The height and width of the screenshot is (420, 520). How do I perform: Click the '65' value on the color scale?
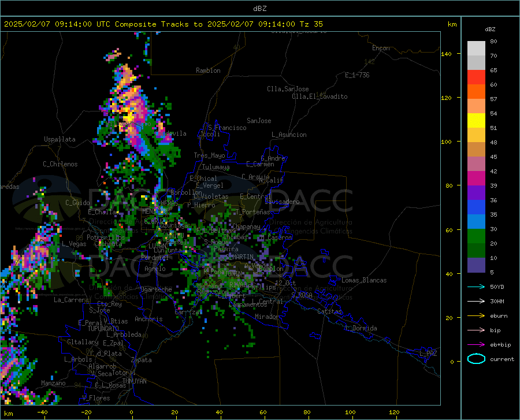click(x=493, y=70)
